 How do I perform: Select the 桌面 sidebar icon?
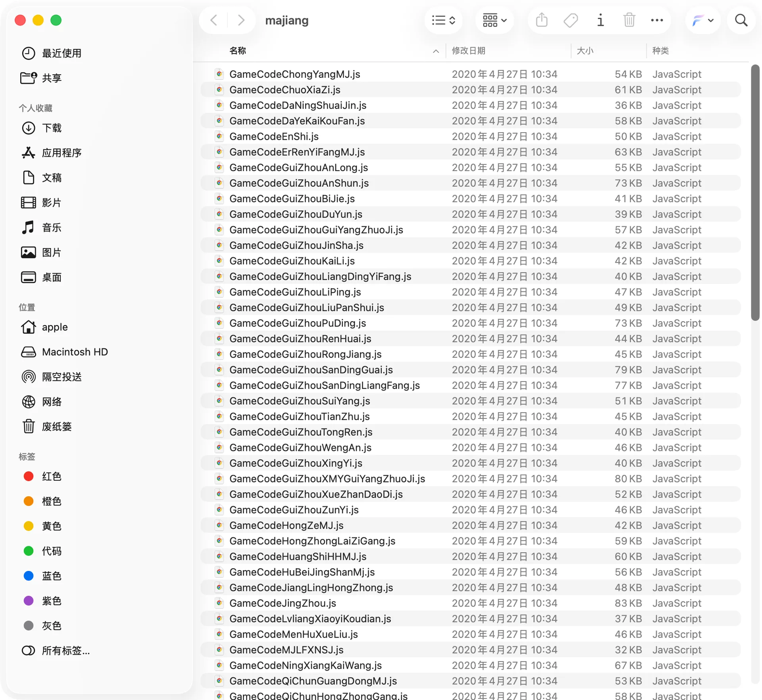tap(28, 277)
